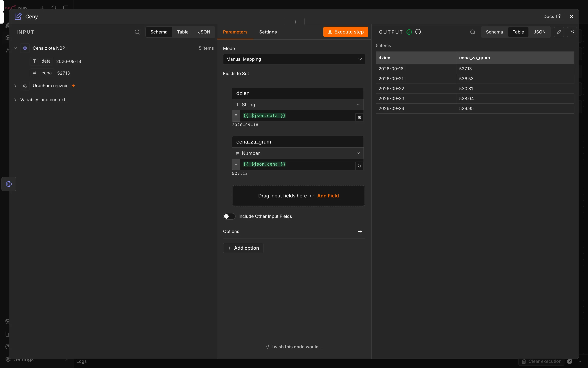Screen dimensions: 588x368
Task: Click the rename pencil icon beside Ceny
Action: (x=18, y=17)
